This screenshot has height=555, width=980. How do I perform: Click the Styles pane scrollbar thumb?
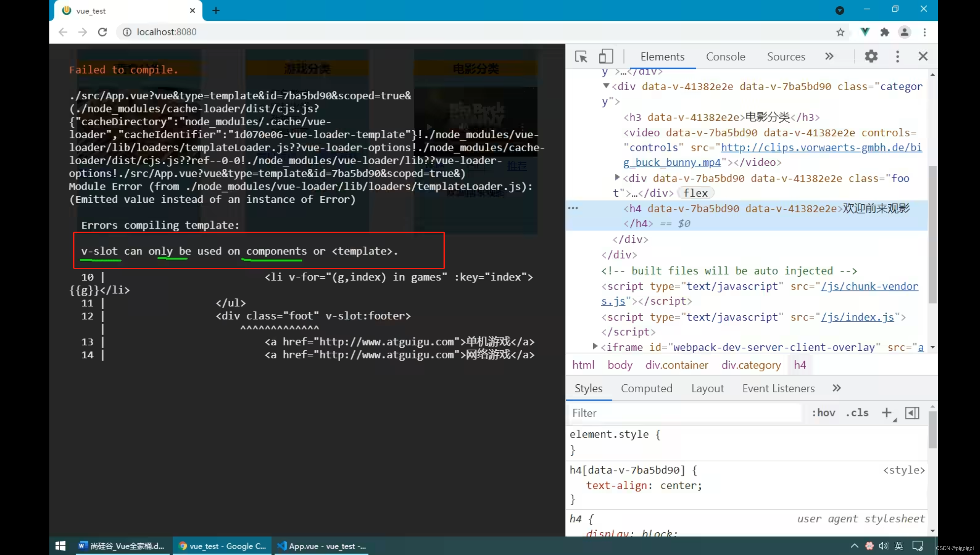click(x=933, y=430)
